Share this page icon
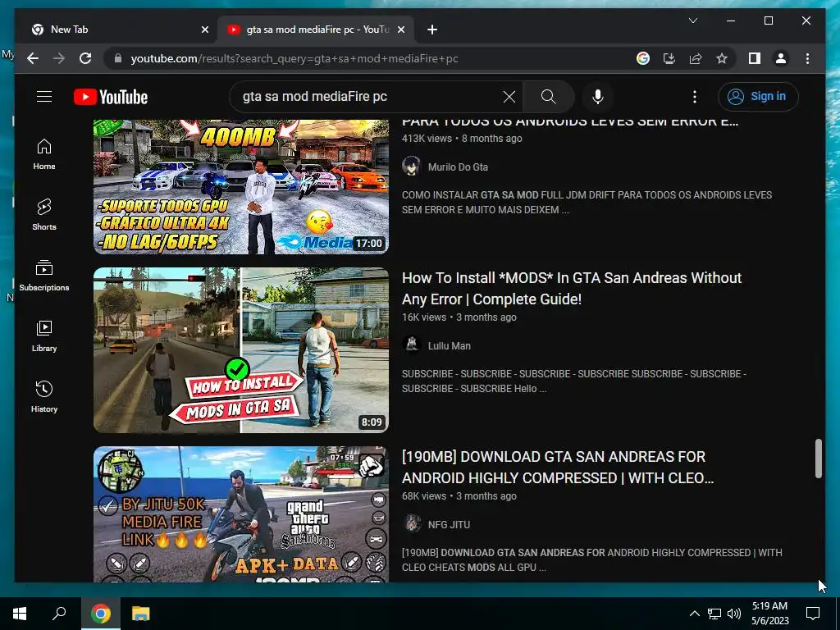The height and width of the screenshot is (630, 840). (x=696, y=58)
